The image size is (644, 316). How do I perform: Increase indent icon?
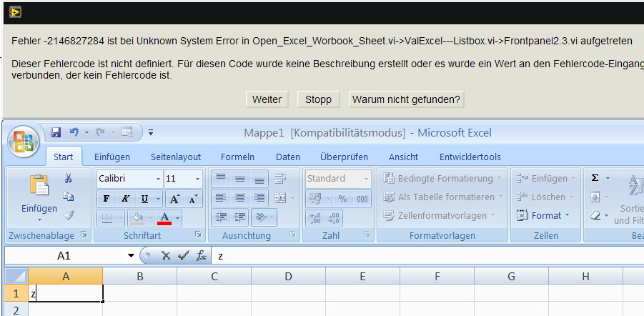(x=240, y=217)
